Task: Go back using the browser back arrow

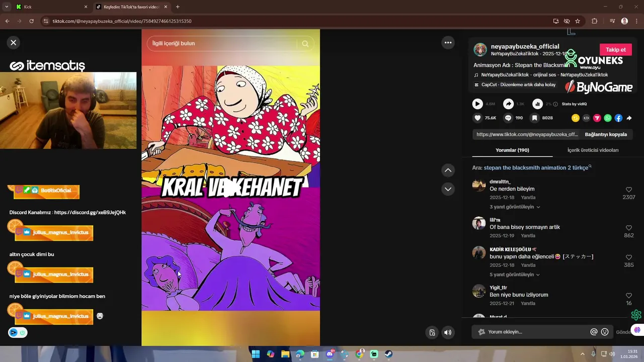Action: tap(7, 21)
